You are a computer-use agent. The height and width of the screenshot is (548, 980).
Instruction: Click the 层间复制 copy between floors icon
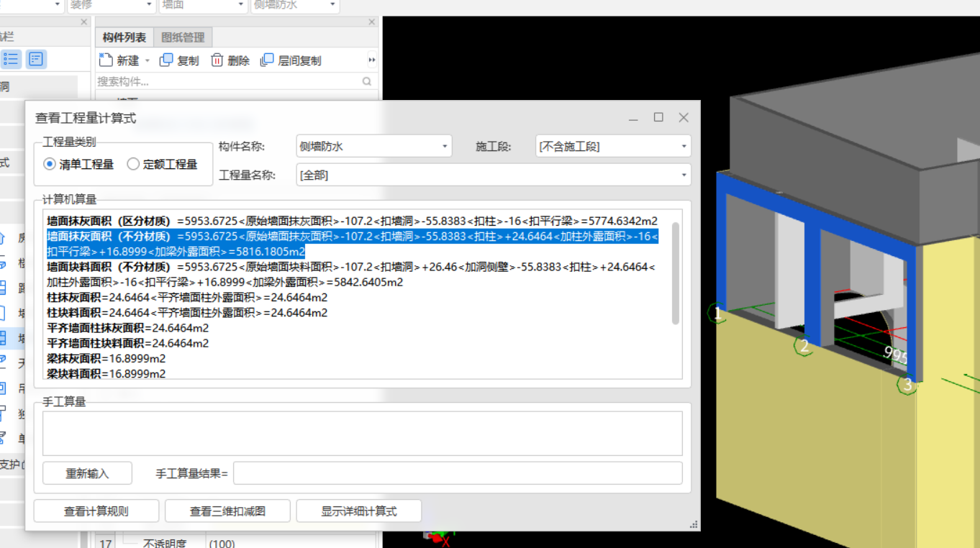267,60
